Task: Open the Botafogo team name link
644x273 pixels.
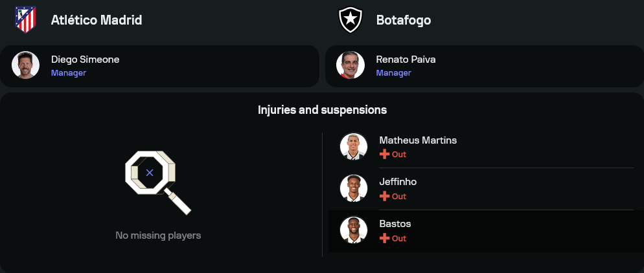Action: pyautogui.click(x=403, y=20)
